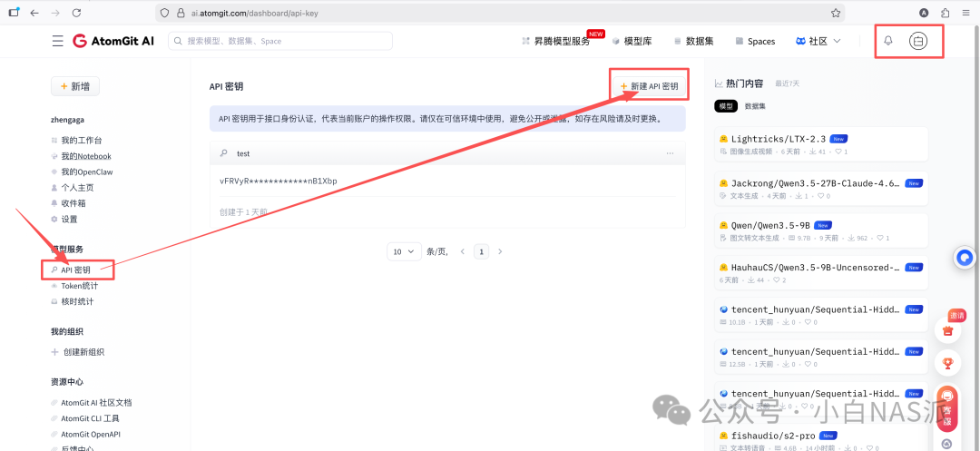Open the invite gift floating icon
The height and width of the screenshot is (451, 980).
(947, 329)
